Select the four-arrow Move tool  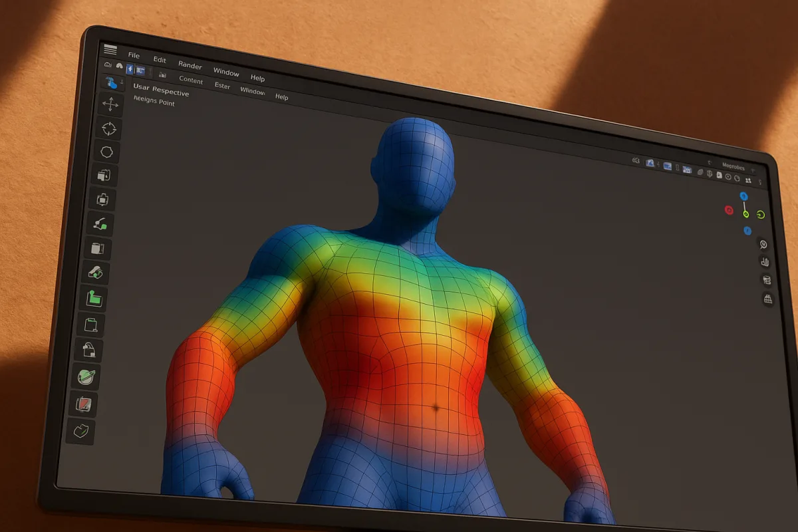pos(110,104)
